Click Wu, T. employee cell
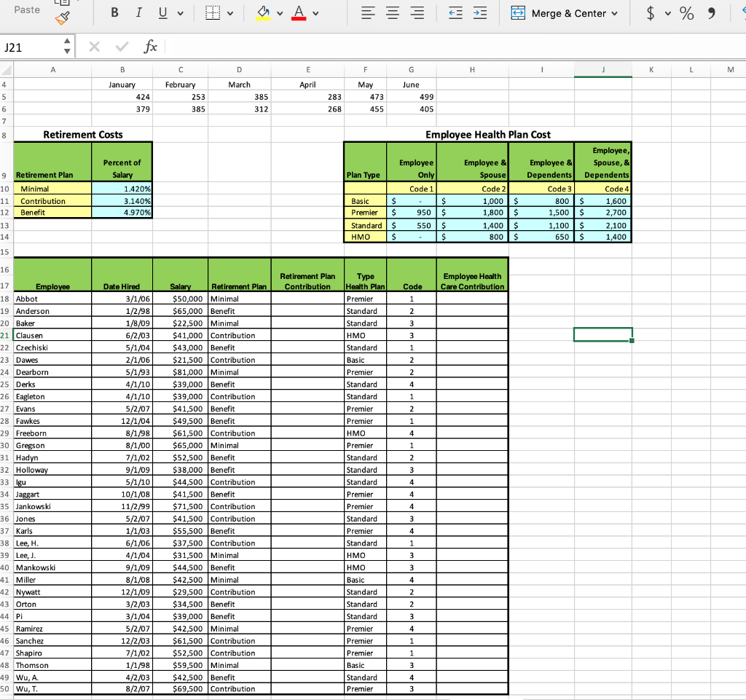 [52, 688]
